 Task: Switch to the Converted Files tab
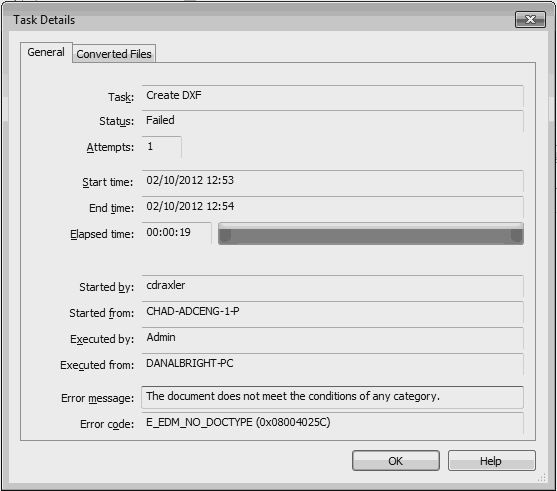pyautogui.click(x=114, y=54)
